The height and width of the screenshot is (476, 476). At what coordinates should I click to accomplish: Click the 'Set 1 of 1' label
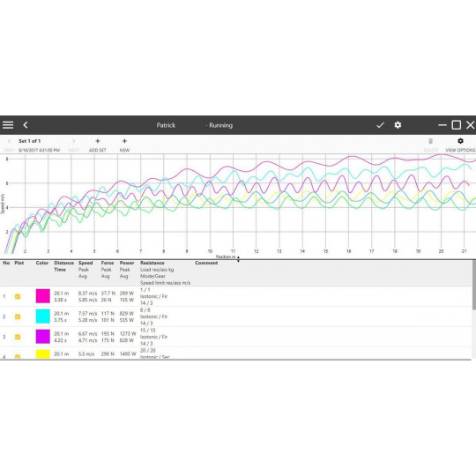29,141
